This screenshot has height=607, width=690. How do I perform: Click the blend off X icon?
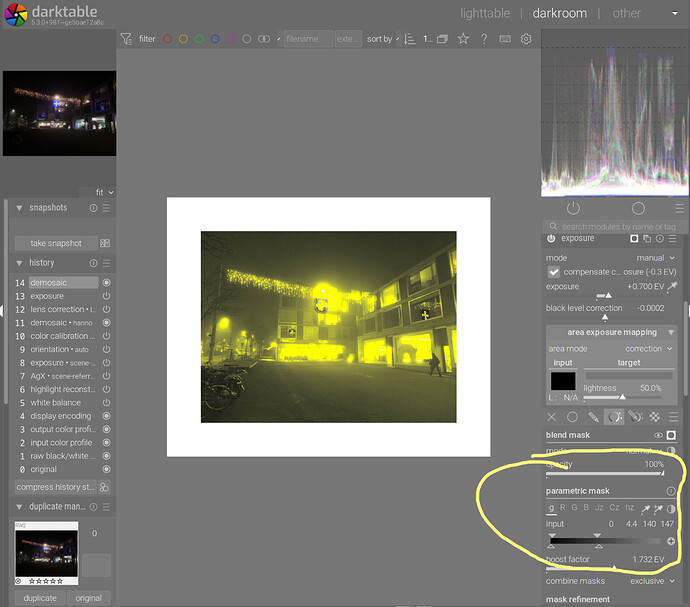coord(552,417)
